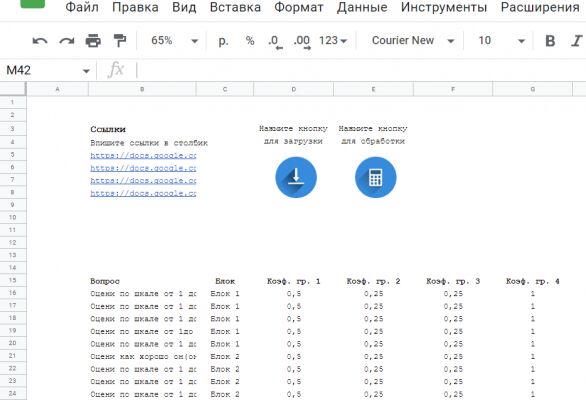Open the docs.google link in row 7

143,181
